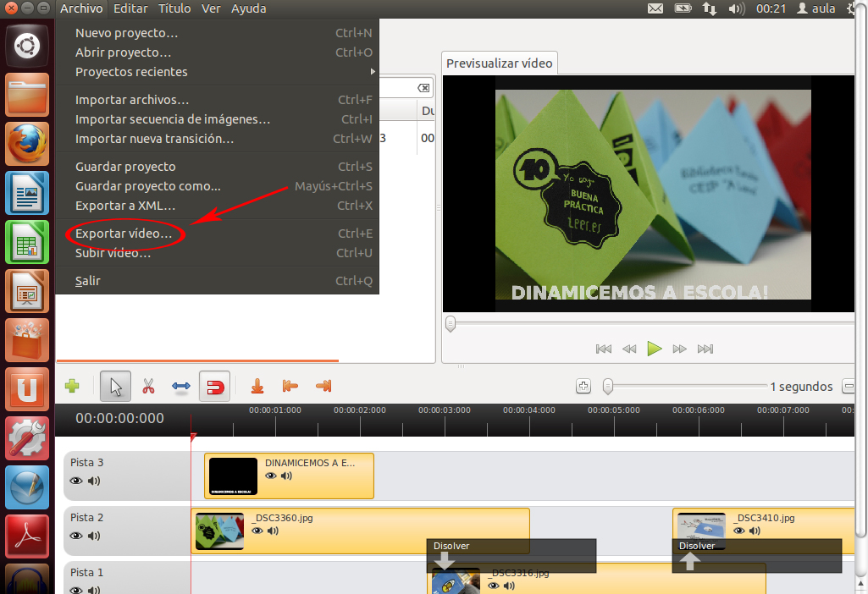Toggle visibility eye on Pista 2
The width and height of the screenshot is (868, 594).
(76, 536)
